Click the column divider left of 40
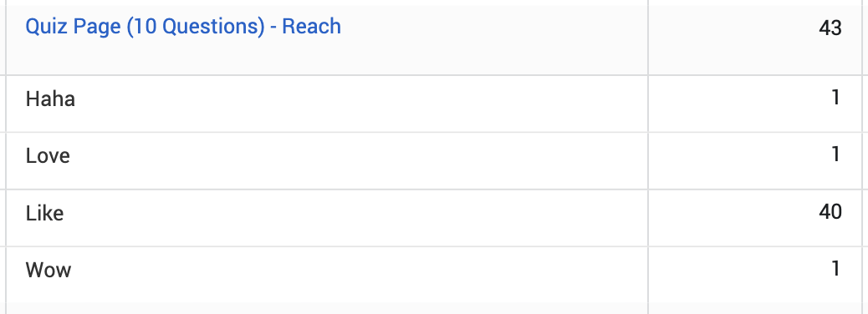Screen dimensions: 868x314 click(x=648, y=218)
